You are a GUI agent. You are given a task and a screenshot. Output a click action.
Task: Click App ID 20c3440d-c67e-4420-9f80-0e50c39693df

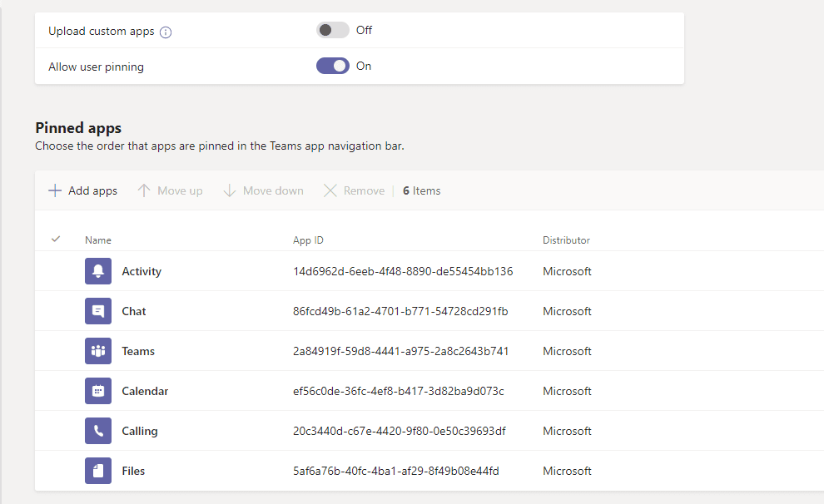click(x=400, y=431)
